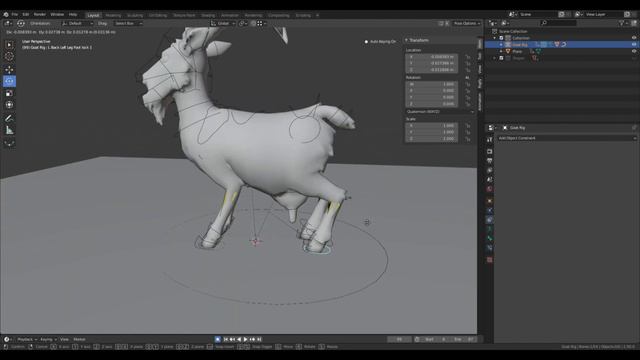Viewport: 640px width, 360px height.
Task: Open the Scene properties tab icon
Action: (x=489, y=180)
